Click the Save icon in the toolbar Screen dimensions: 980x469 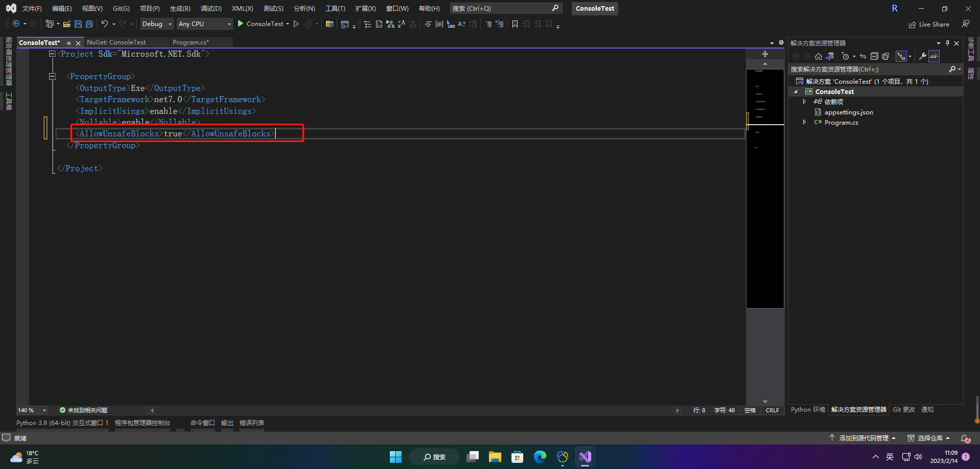78,24
